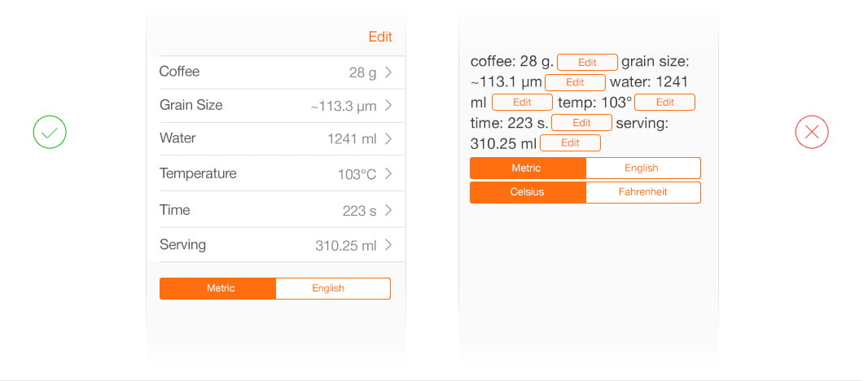Tap the orange Edit link at top

tap(380, 37)
